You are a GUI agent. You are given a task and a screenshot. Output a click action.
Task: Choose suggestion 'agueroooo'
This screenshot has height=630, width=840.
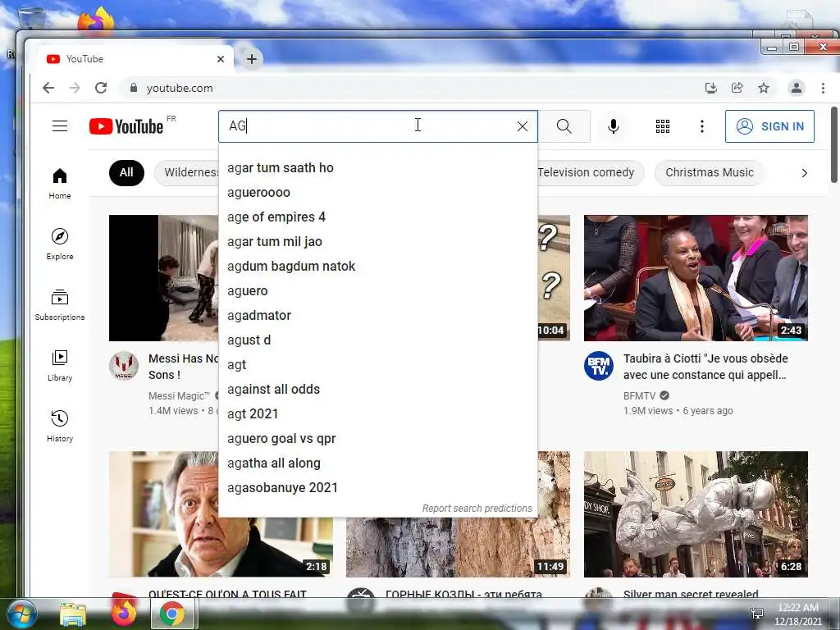click(377, 192)
